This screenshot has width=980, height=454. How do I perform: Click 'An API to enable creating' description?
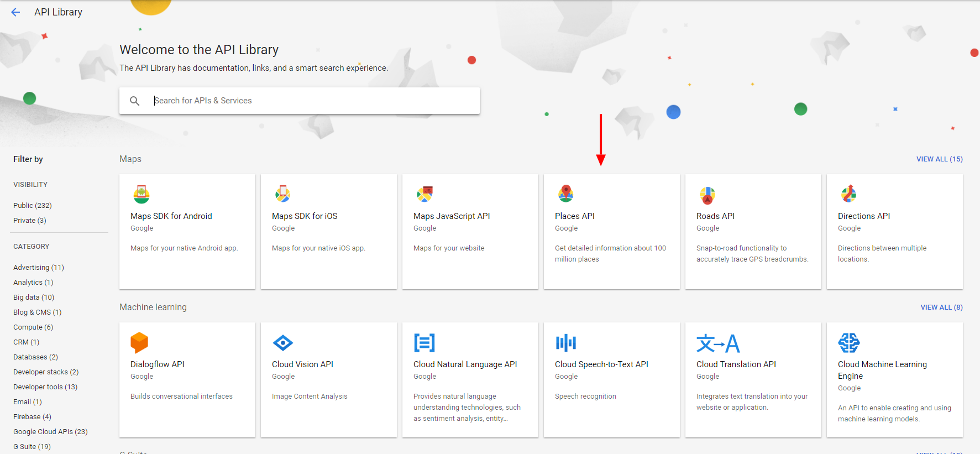point(894,414)
